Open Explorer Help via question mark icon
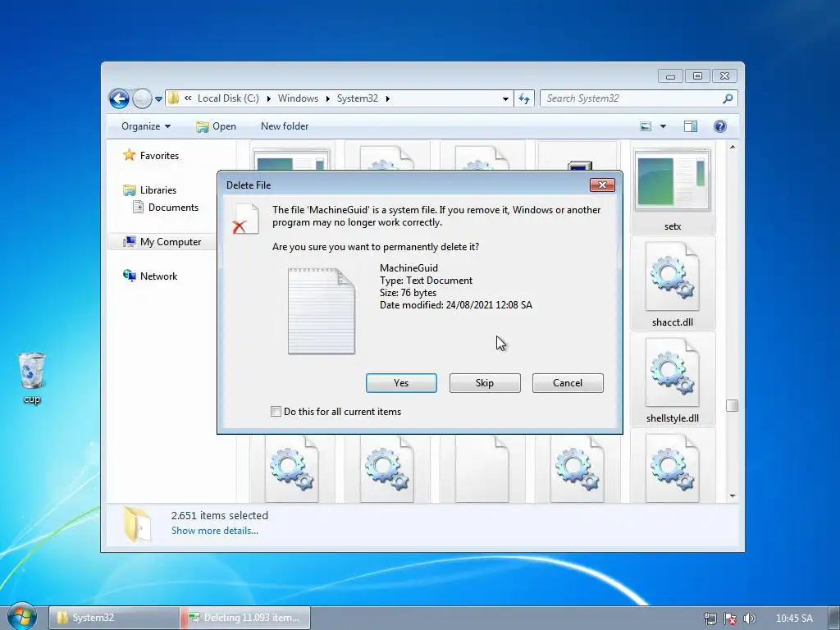Image resolution: width=840 pixels, height=630 pixels. click(720, 126)
